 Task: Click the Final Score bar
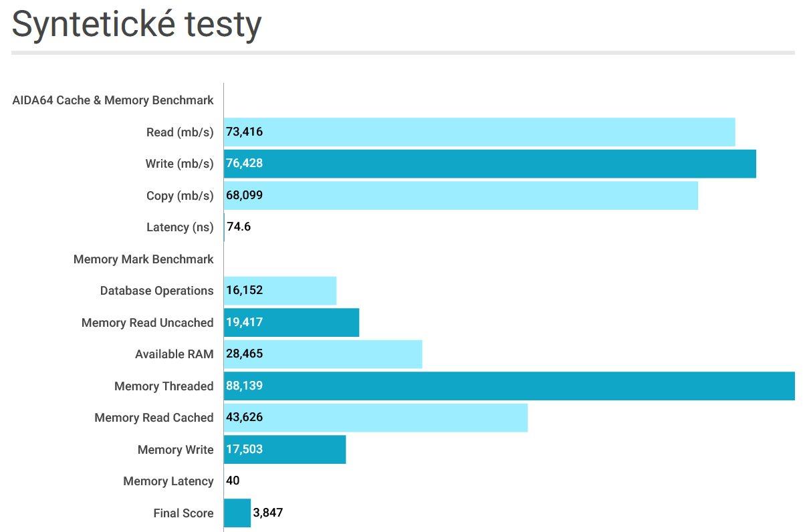coord(237,513)
